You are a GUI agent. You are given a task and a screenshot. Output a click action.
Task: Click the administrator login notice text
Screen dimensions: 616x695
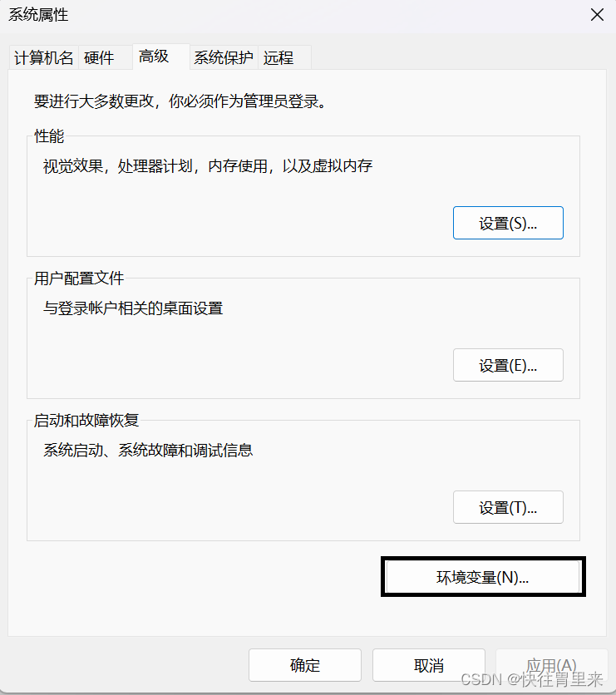click(180, 101)
